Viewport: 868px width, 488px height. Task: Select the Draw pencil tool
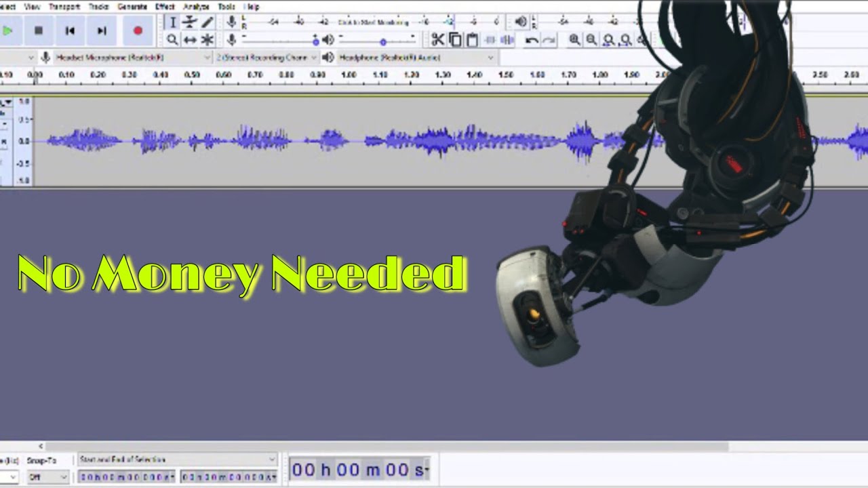click(x=208, y=22)
